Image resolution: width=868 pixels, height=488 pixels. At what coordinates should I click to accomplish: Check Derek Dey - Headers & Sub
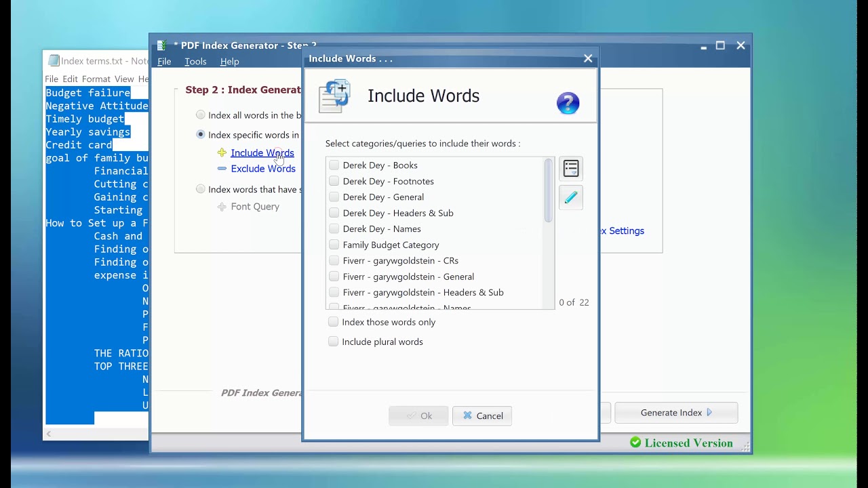pyautogui.click(x=334, y=213)
